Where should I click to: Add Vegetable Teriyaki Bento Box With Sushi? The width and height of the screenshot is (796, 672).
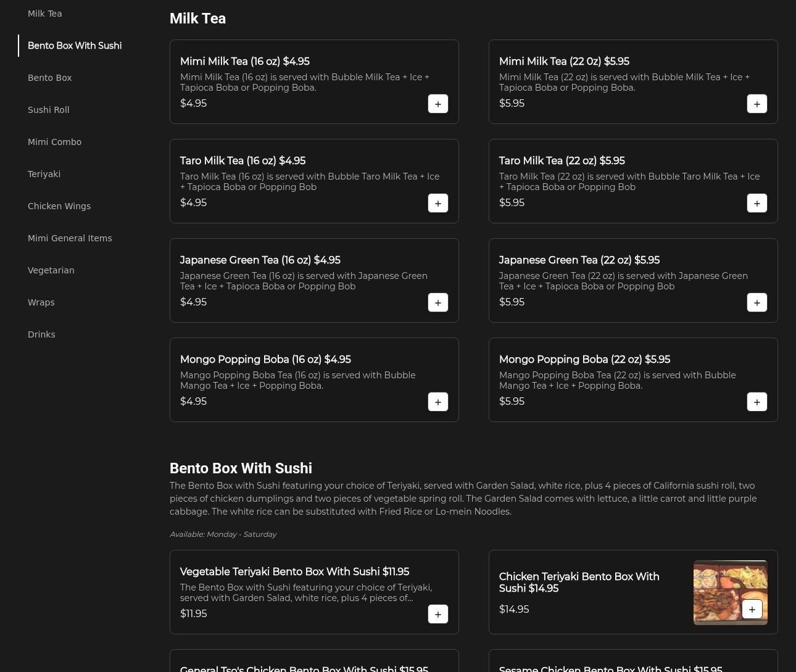[437, 614]
